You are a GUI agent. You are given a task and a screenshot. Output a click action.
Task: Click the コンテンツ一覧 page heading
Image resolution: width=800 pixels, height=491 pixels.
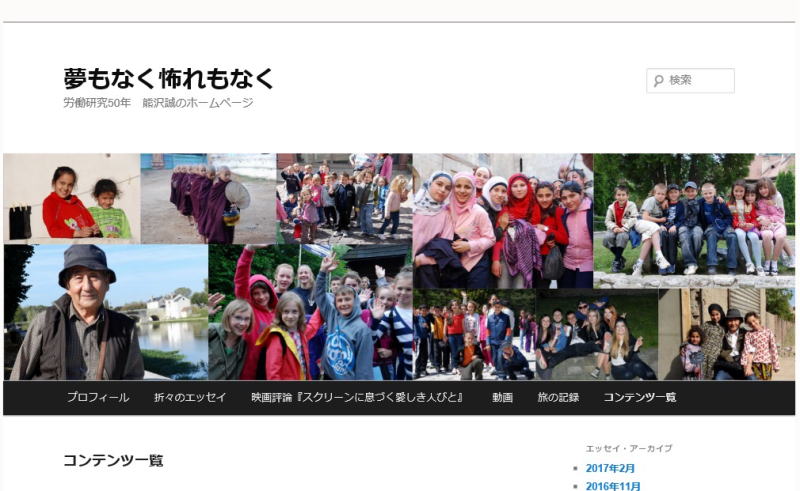113,460
